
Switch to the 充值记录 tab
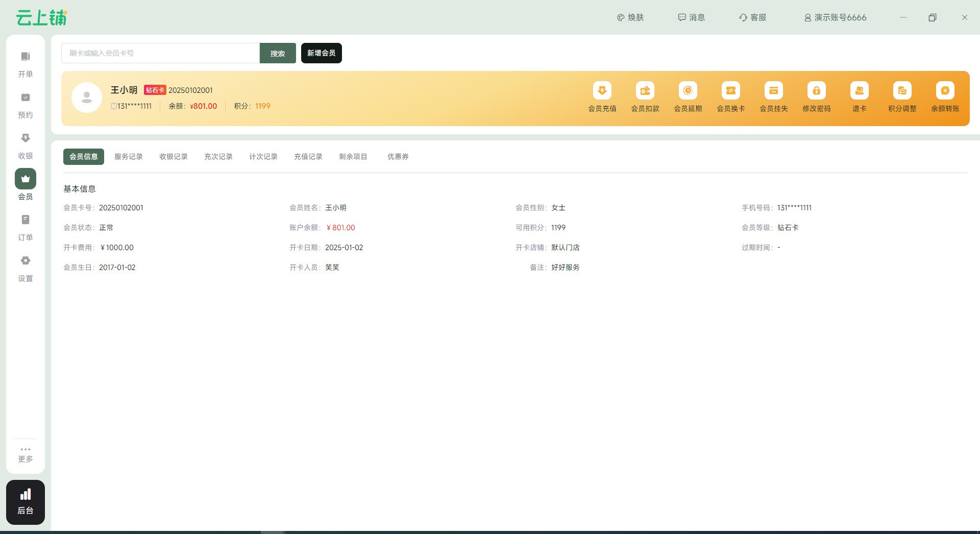(x=308, y=157)
